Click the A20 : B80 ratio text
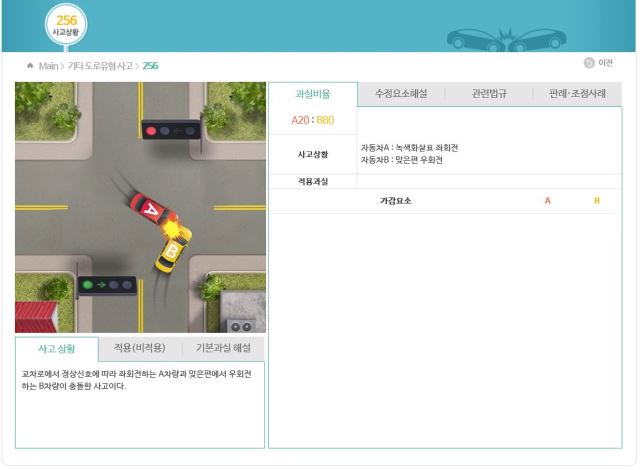Screen dimensions: 640x470 313,120
